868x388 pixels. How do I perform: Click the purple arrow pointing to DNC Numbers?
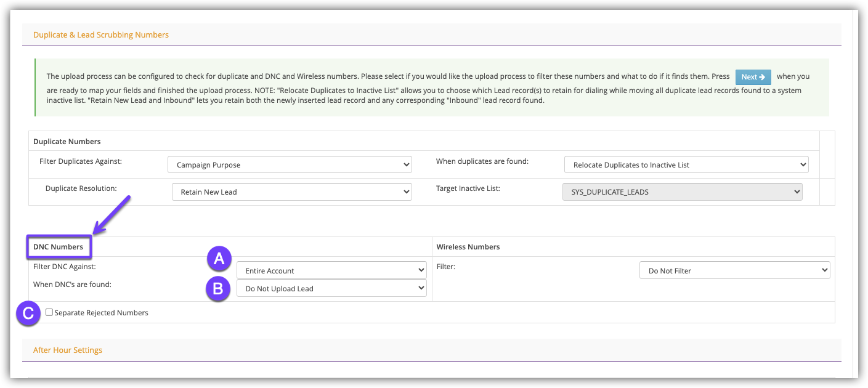[x=114, y=213]
